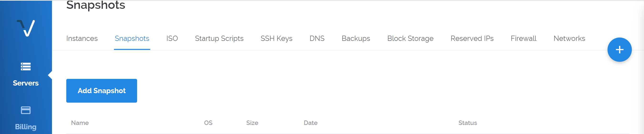Click the Add Snapshot button
This screenshot has width=644, height=134.
coord(102,91)
